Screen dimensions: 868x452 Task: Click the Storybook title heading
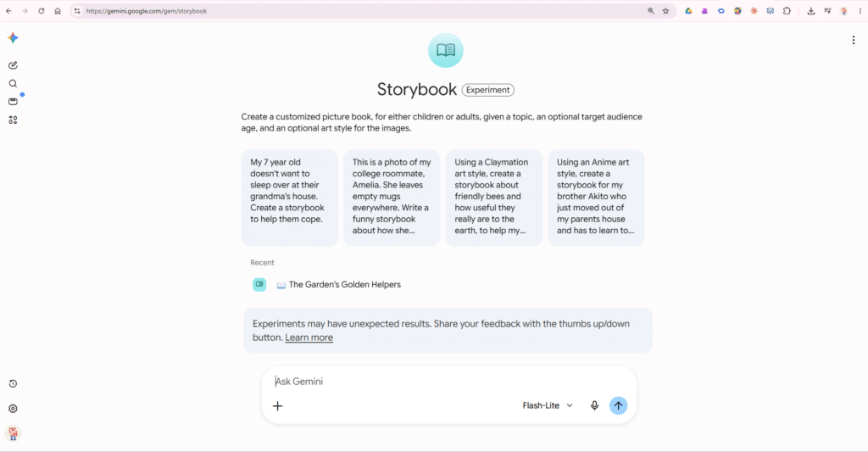pyautogui.click(x=417, y=89)
